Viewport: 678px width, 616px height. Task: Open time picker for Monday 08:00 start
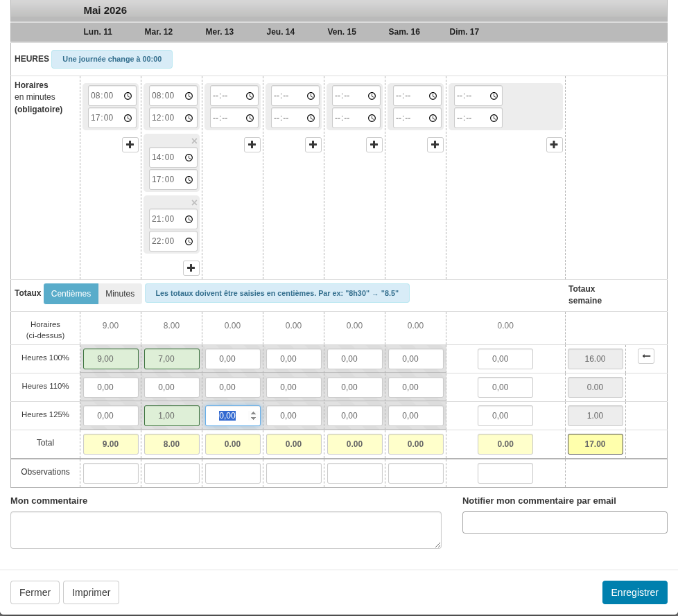[x=128, y=96]
